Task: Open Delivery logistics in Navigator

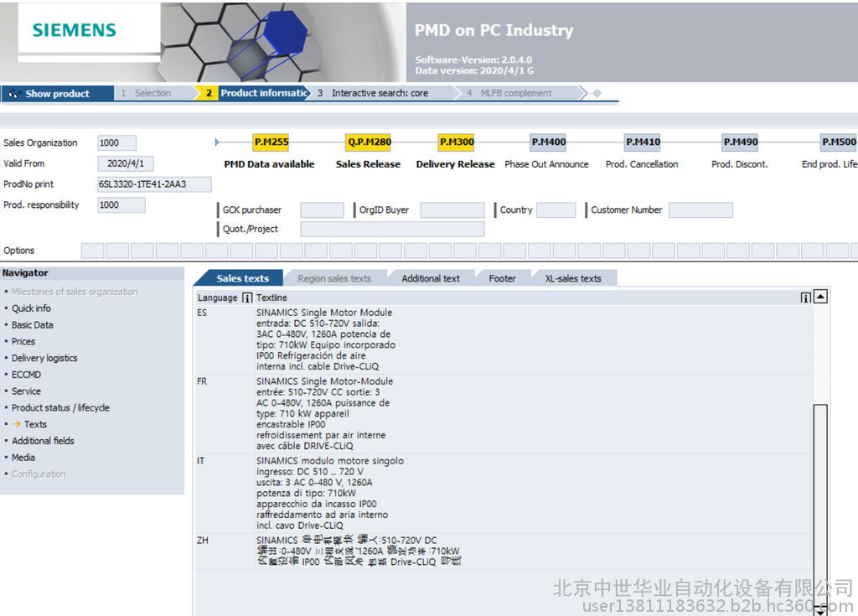Action: click(x=44, y=358)
